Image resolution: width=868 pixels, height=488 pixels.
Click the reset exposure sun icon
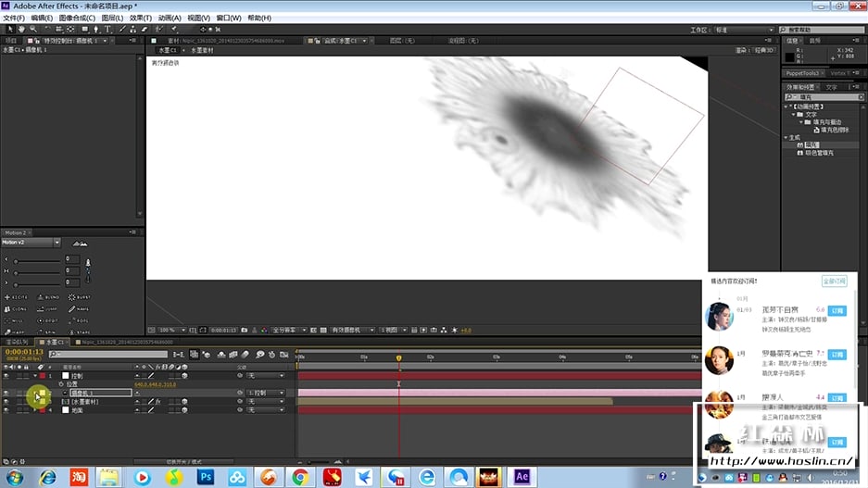[x=455, y=331]
